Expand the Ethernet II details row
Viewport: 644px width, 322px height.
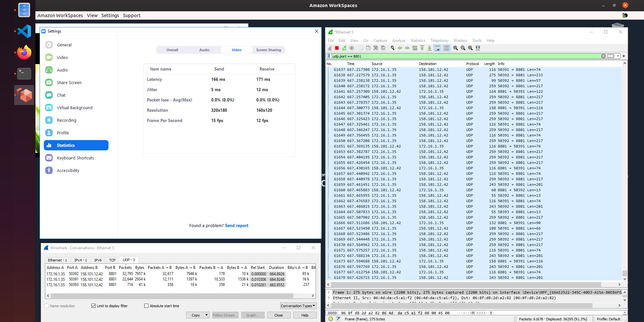329,298
